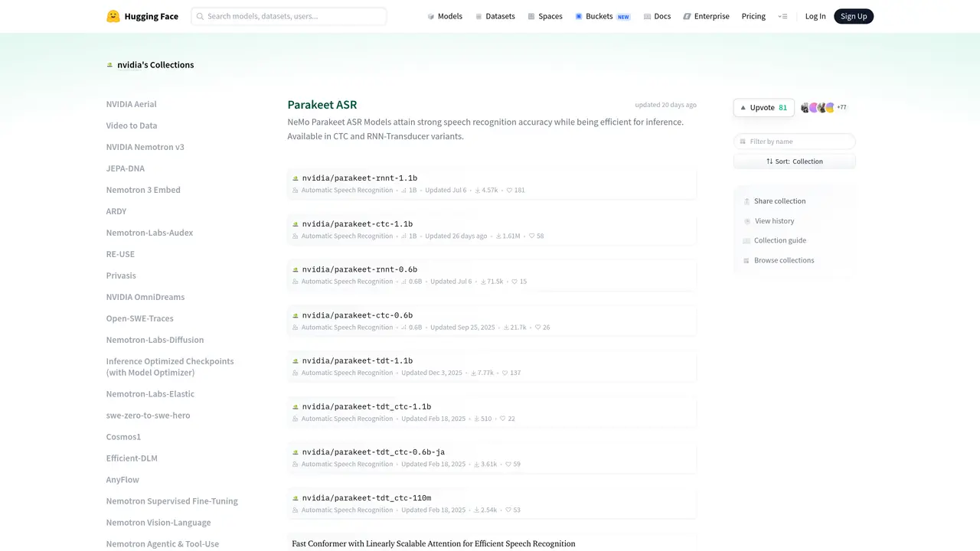Select the Video to Data collection
The height and width of the screenshot is (551, 980).
pos(132,126)
